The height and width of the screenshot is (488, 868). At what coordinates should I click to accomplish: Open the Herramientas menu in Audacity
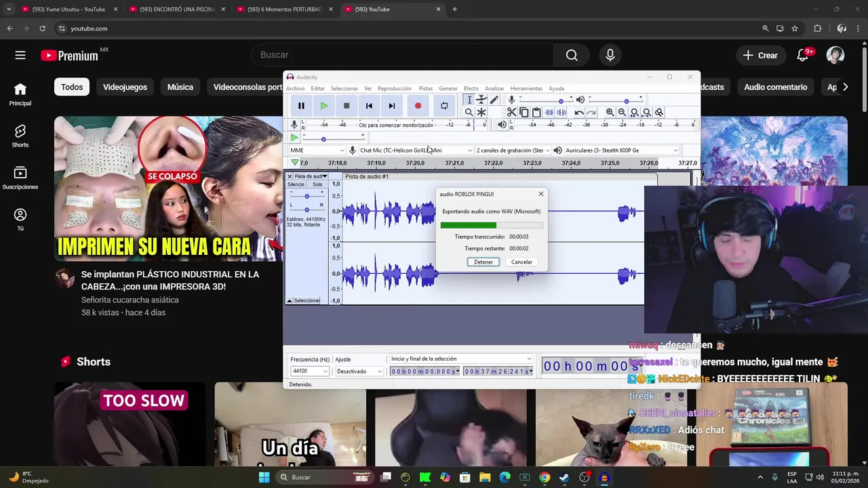pyautogui.click(x=526, y=89)
